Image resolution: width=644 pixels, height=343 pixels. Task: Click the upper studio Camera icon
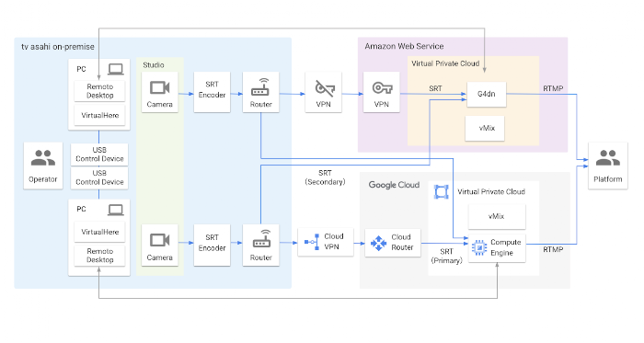(159, 87)
